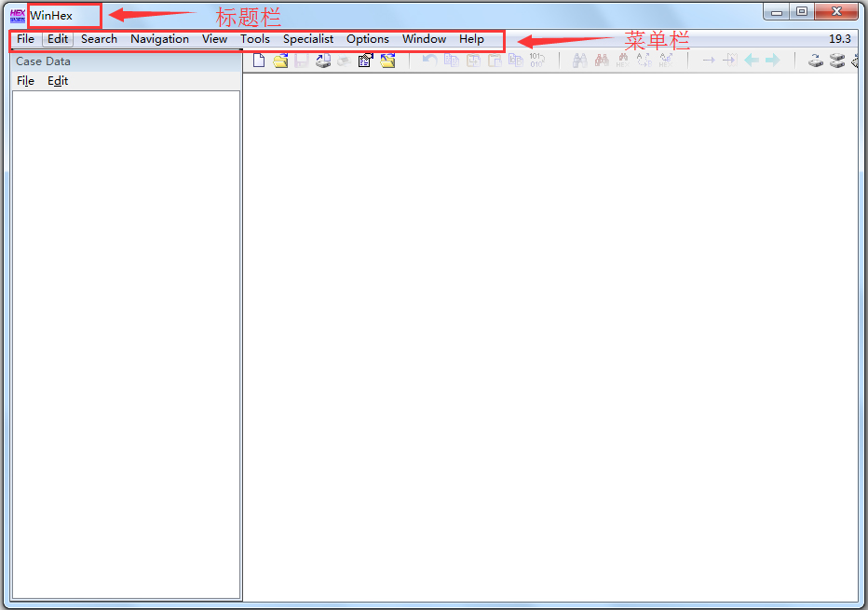
Task: Click the Case Data panel header
Action: point(127,61)
